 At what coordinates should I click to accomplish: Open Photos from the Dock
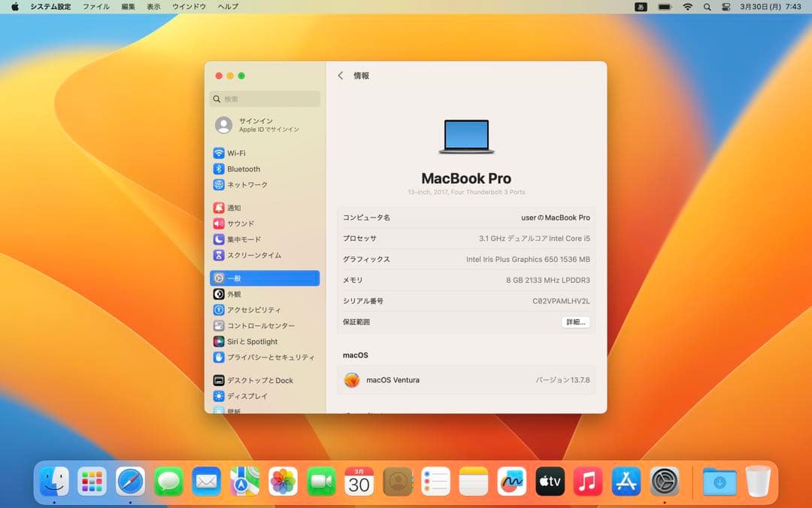click(283, 482)
